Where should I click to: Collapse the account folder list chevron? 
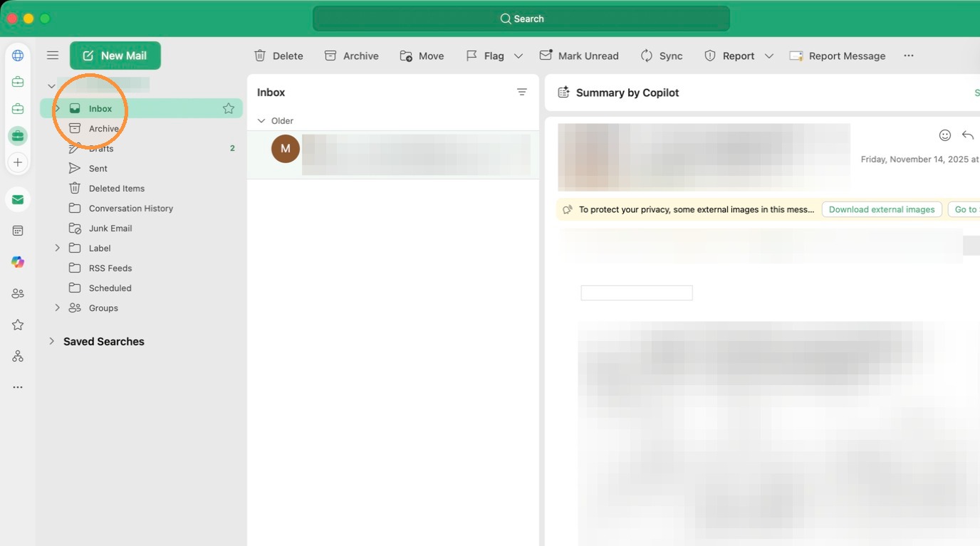coord(51,86)
